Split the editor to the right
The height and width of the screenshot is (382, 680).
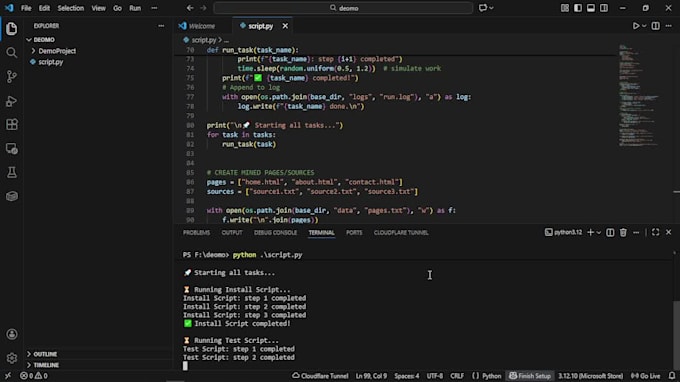click(655, 26)
